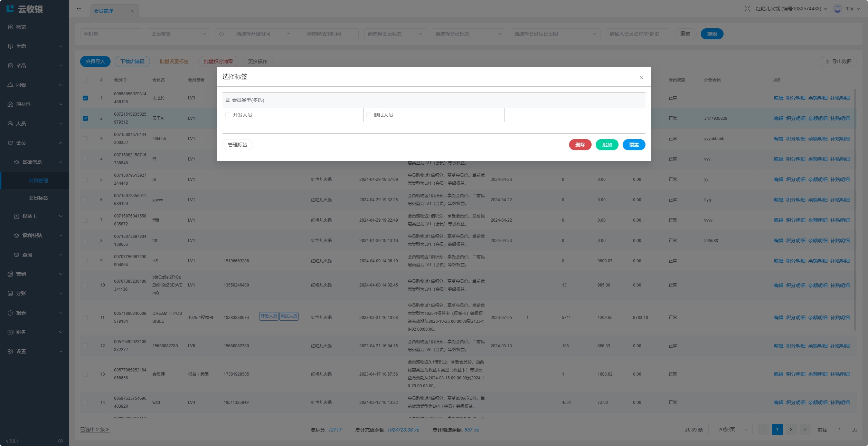This screenshot has width=868, height=446.
Task: Click the 管理标签 button in dialog
Action: (237, 145)
